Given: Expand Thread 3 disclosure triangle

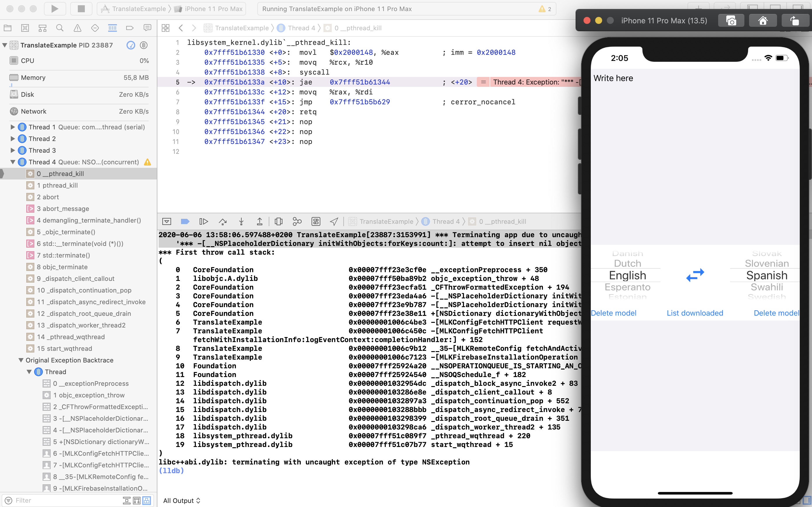Looking at the screenshot, I should [x=13, y=150].
